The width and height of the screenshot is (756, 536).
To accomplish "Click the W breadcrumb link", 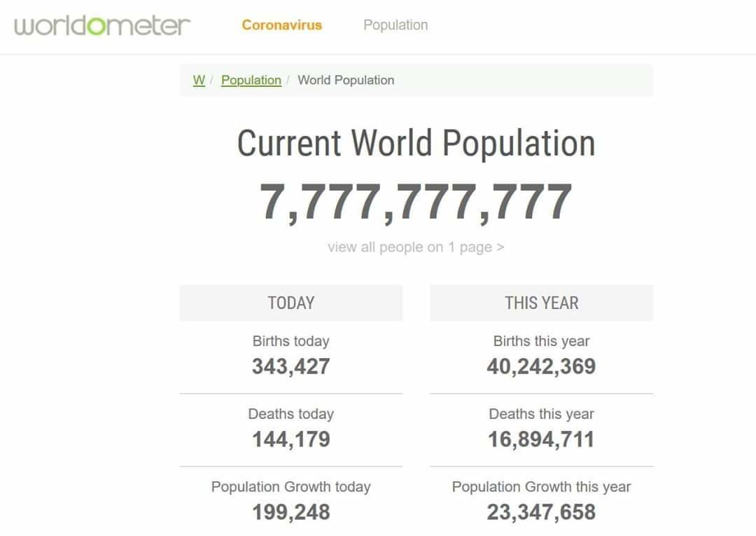I will [199, 80].
